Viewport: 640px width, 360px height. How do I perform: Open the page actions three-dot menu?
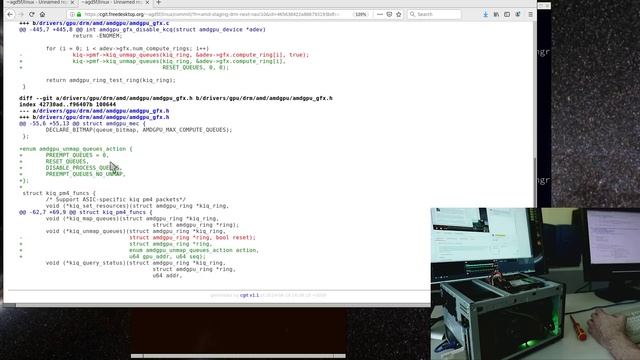click(x=380, y=14)
